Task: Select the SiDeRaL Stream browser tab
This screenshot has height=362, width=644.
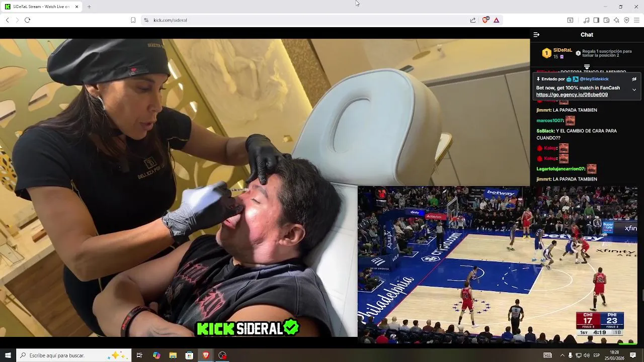Action: coord(42,7)
